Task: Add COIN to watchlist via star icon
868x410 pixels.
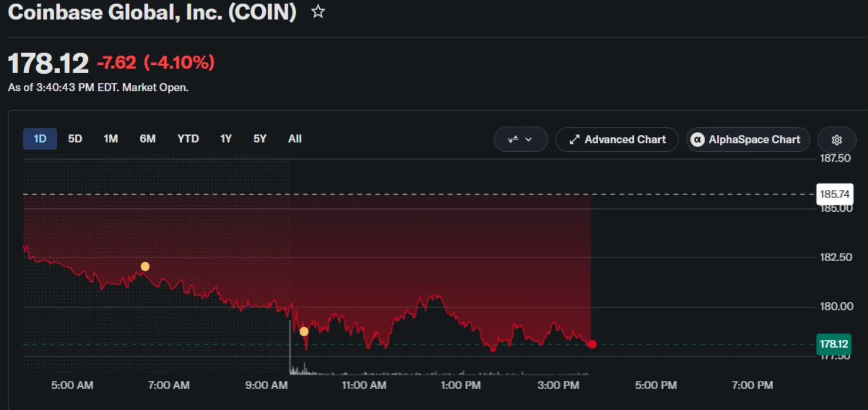Action: click(318, 11)
